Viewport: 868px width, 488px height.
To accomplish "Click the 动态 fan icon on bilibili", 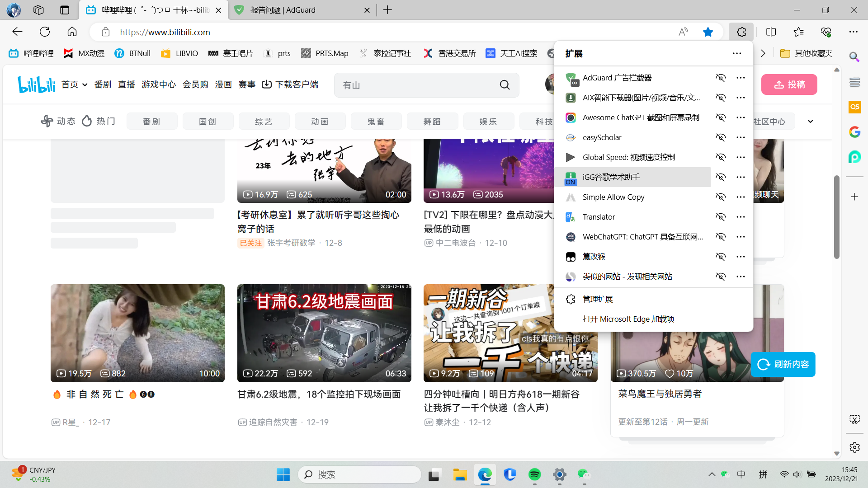I will pos(47,121).
